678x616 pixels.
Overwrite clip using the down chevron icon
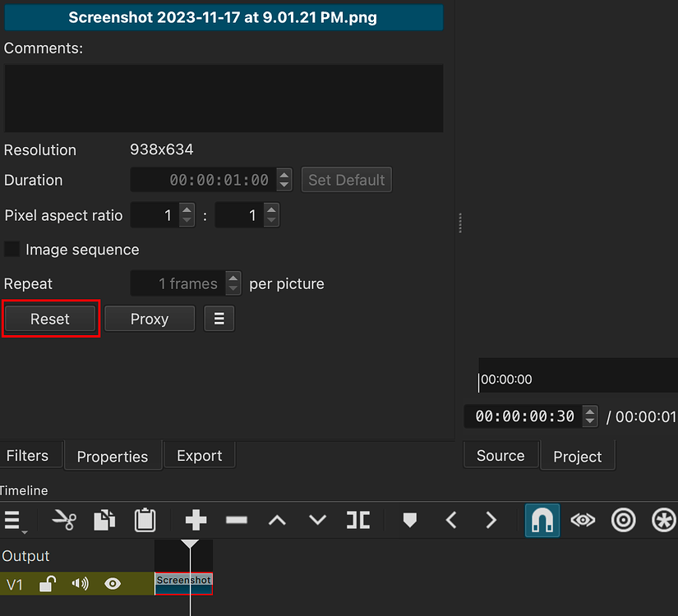317,520
